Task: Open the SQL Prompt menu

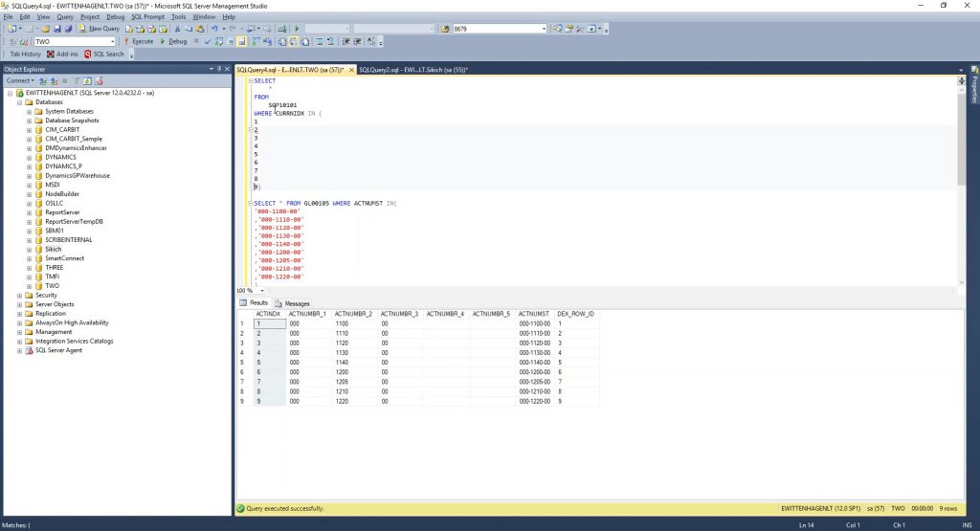Action: click(147, 16)
